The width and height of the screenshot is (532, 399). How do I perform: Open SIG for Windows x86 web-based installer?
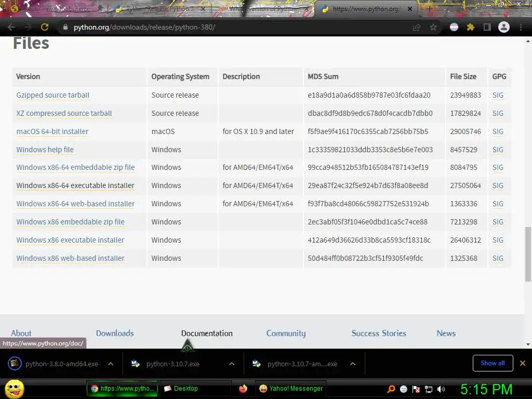[498, 258]
